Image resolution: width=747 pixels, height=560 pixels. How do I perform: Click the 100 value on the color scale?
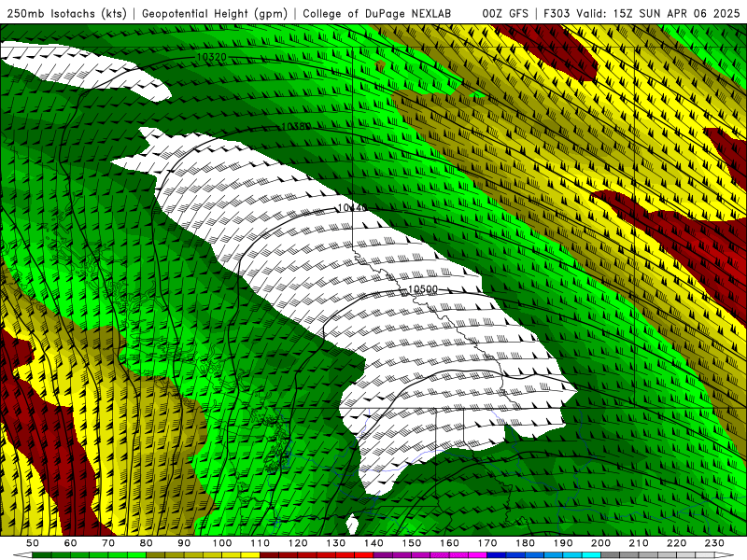click(222, 543)
